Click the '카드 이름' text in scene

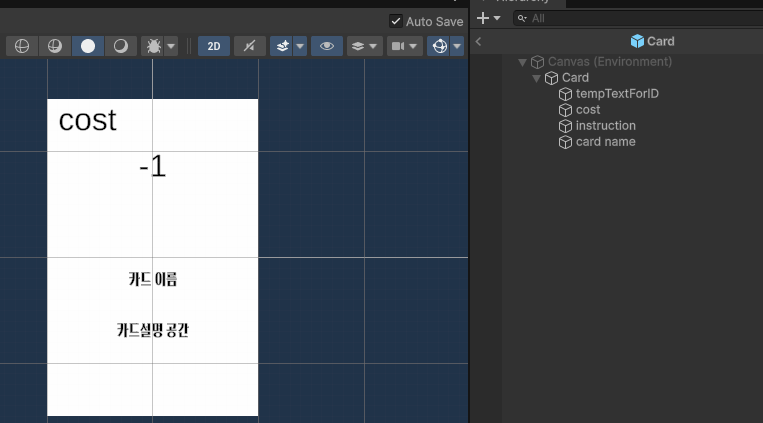(x=153, y=279)
